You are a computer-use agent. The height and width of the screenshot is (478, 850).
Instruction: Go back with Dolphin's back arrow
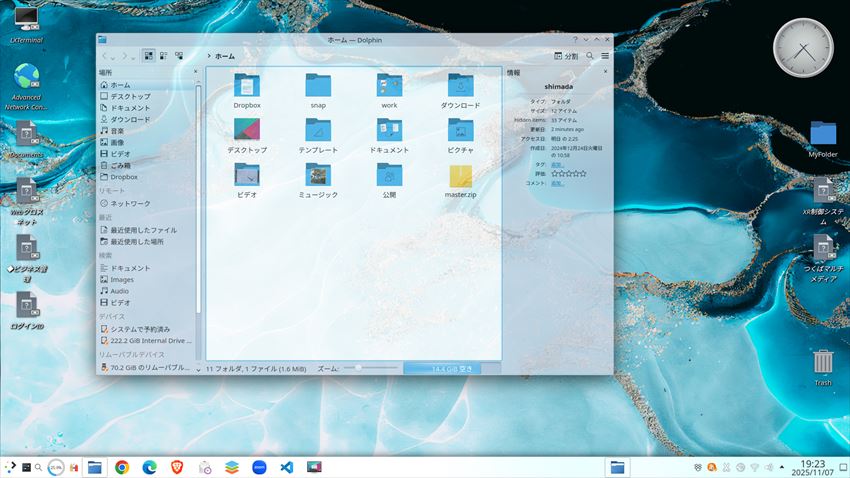pos(105,56)
